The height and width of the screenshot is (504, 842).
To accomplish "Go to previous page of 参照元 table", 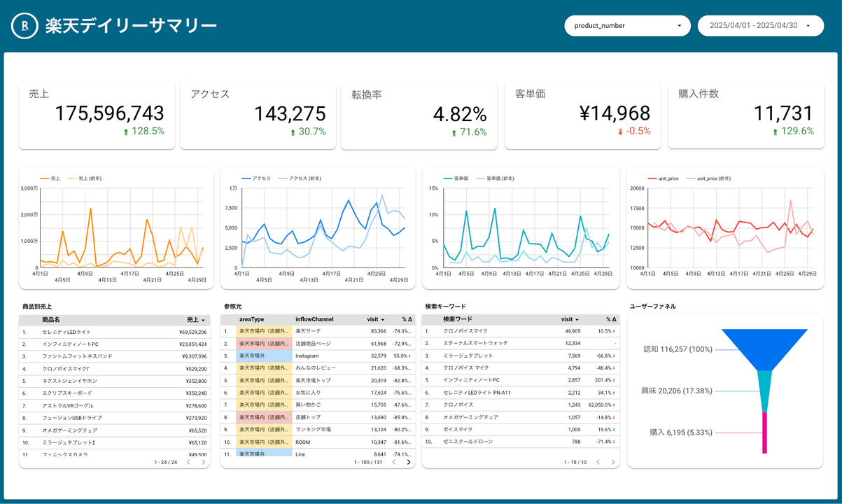I will (393, 462).
